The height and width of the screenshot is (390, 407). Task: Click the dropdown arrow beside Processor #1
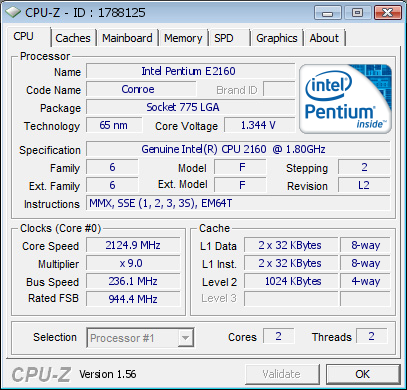click(x=185, y=338)
